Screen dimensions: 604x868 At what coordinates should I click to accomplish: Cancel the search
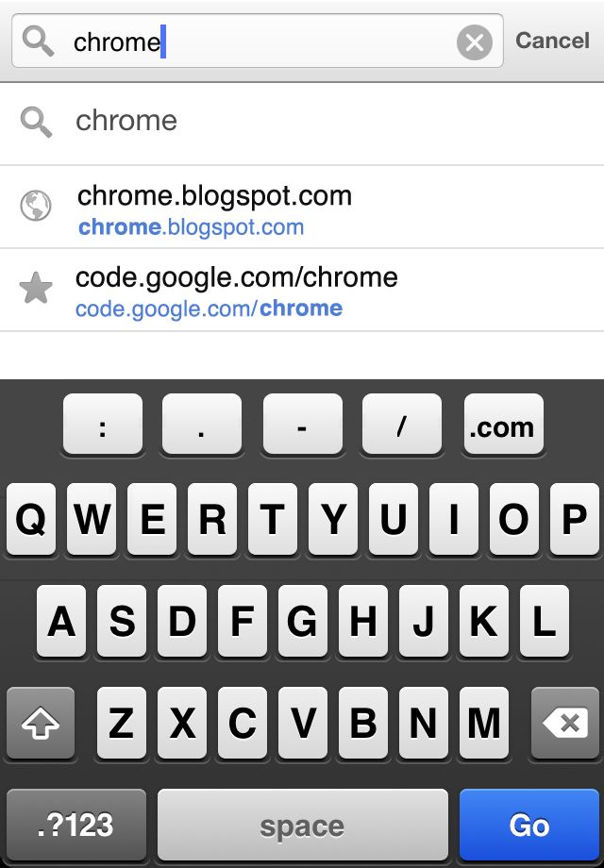click(x=552, y=41)
